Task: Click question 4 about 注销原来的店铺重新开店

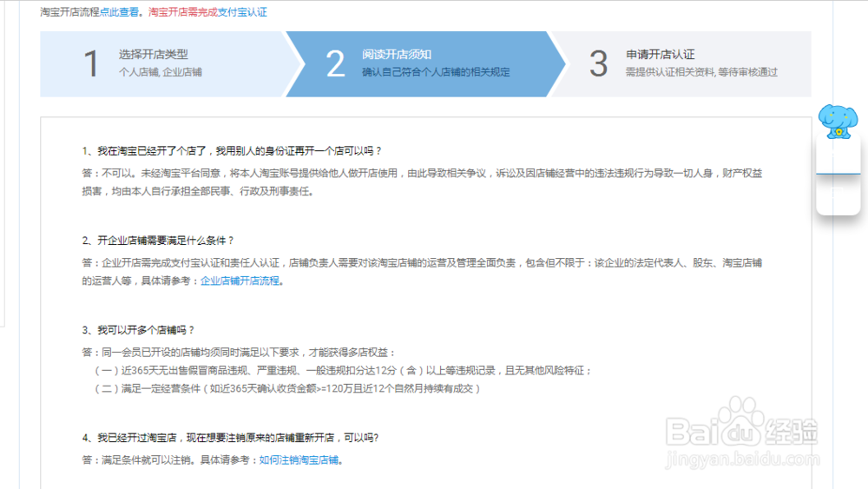Action: click(x=230, y=438)
